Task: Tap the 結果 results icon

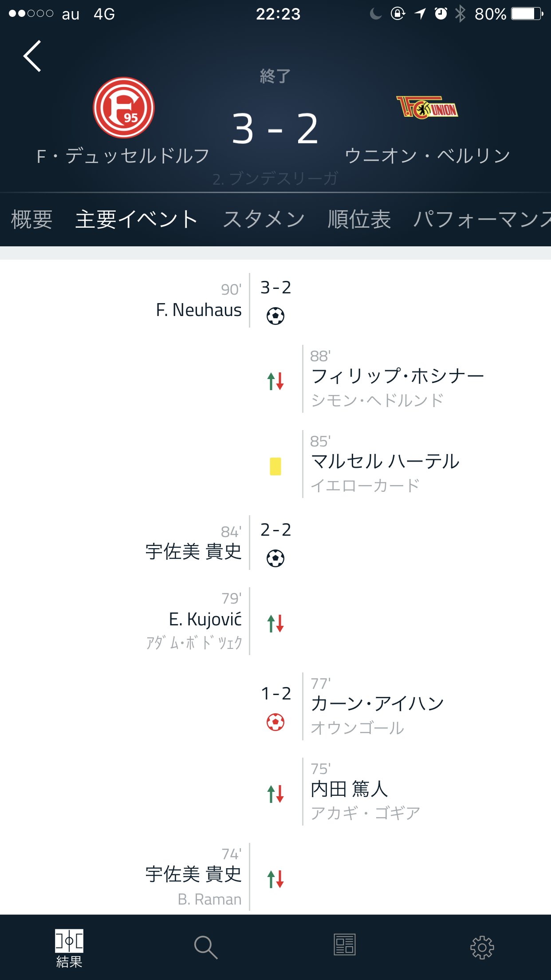Action: pos(69,948)
